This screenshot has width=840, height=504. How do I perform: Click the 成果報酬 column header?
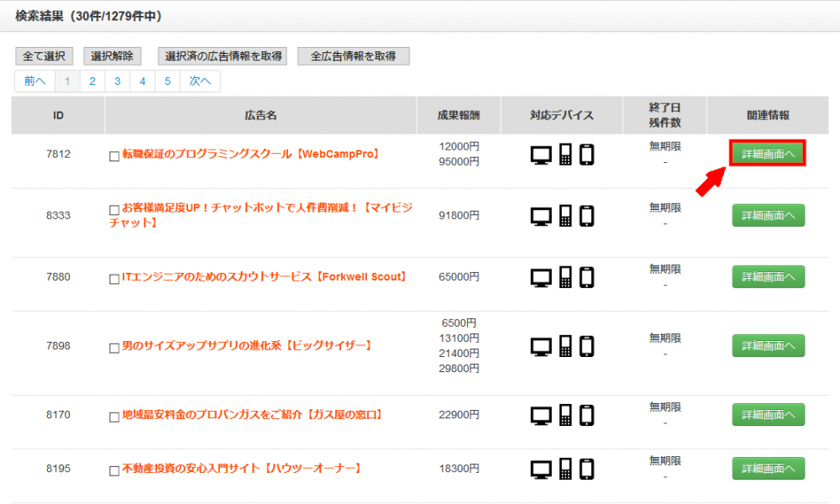click(x=459, y=115)
